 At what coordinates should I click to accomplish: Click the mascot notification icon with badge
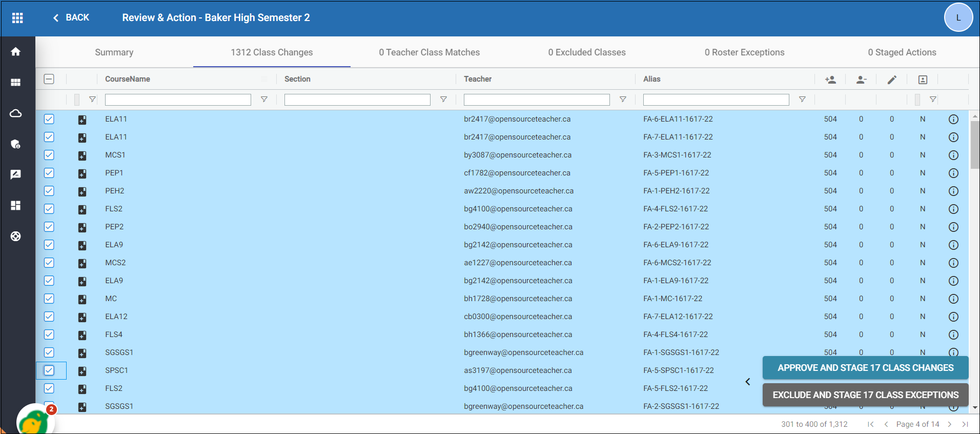(35, 421)
